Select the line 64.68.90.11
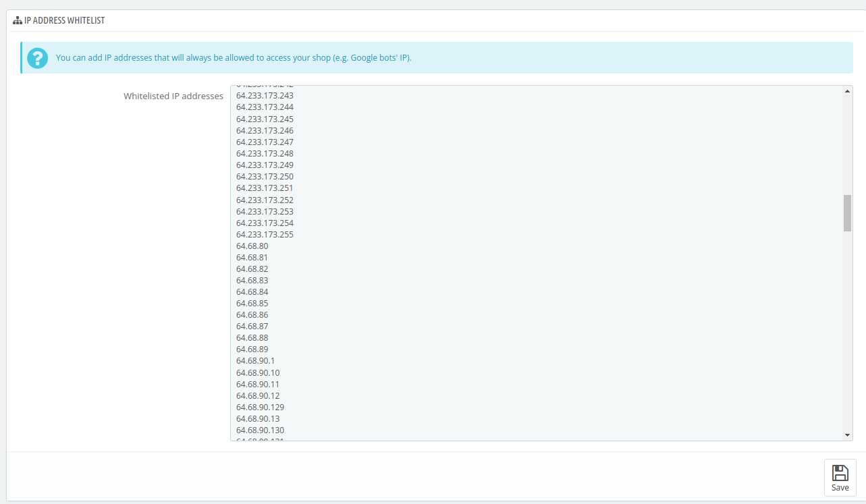This screenshot has width=866, height=504. click(x=258, y=384)
